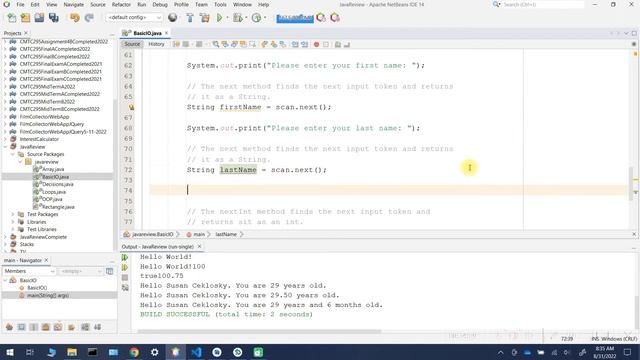The image size is (640, 360).
Task: Click the Redo arrow icon
Action: click(89, 18)
